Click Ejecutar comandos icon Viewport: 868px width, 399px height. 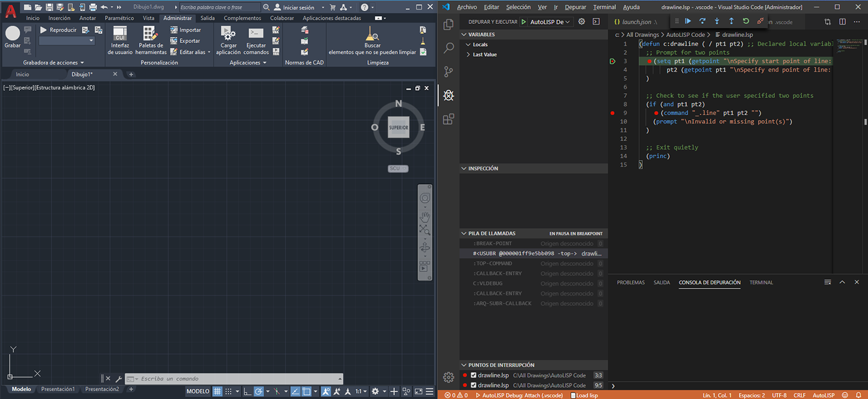click(256, 32)
